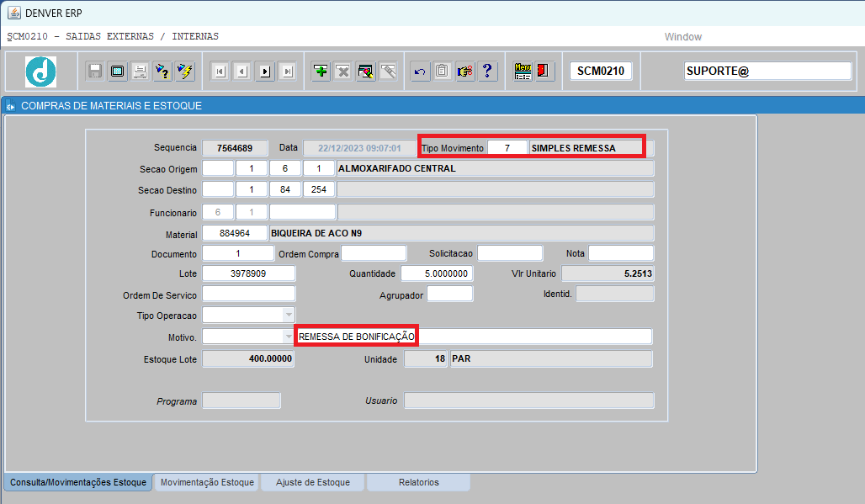Go to next record arrow
The height and width of the screenshot is (504, 865).
point(265,72)
